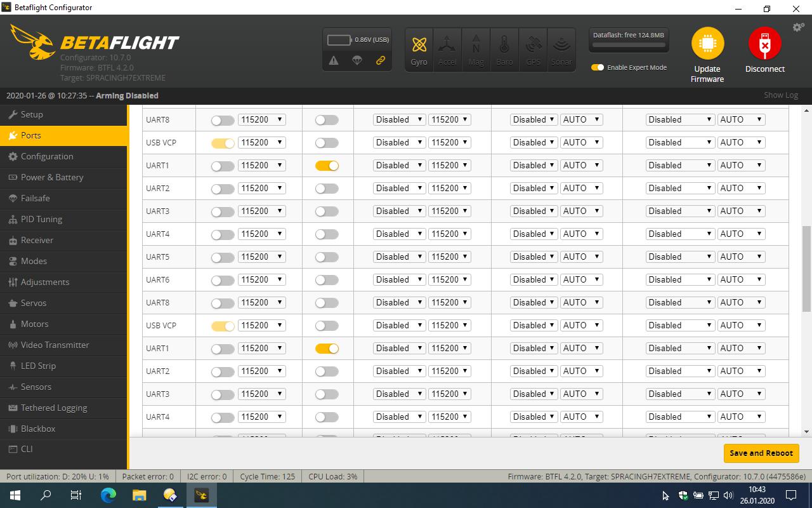The width and height of the screenshot is (812, 508).
Task: Click the Save and Reboot button
Action: point(761,453)
